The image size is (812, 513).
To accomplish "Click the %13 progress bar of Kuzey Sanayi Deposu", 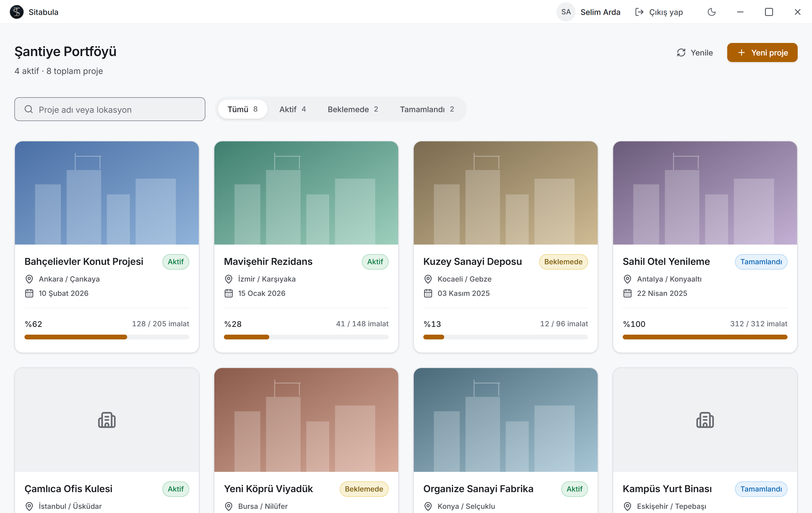I will [x=505, y=337].
